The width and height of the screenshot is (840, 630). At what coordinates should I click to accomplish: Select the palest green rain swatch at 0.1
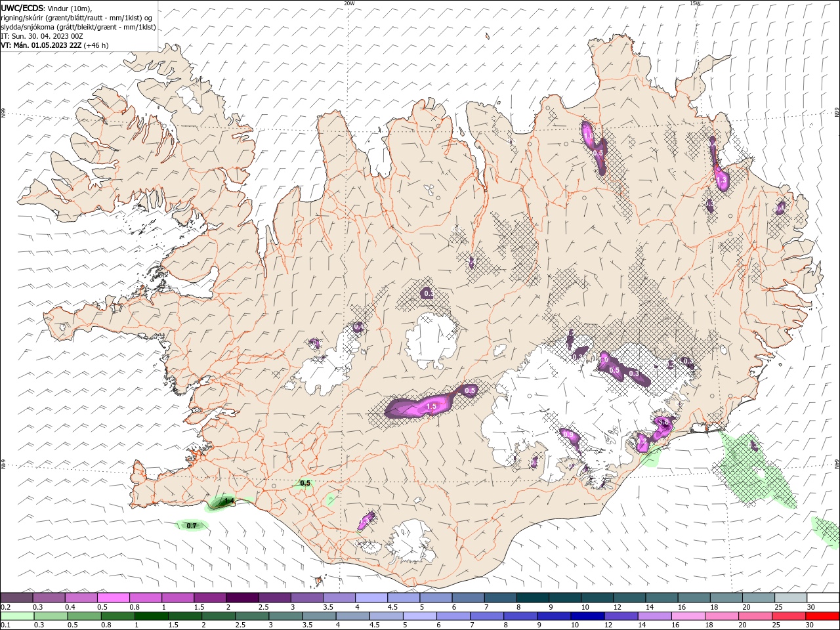point(17,616)
